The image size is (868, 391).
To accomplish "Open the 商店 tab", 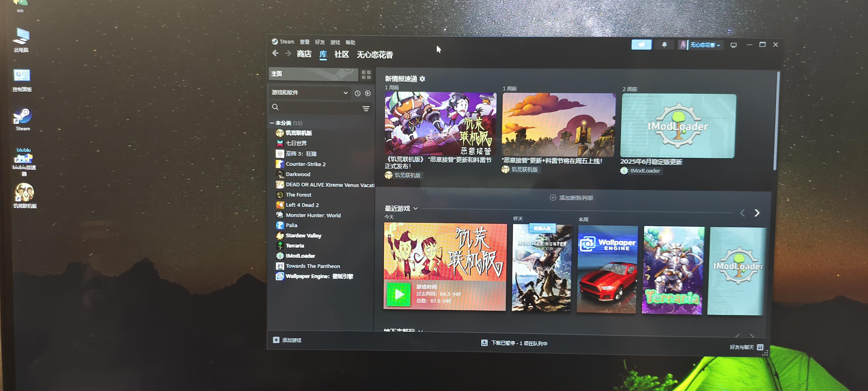I will [x=304, y=54].
